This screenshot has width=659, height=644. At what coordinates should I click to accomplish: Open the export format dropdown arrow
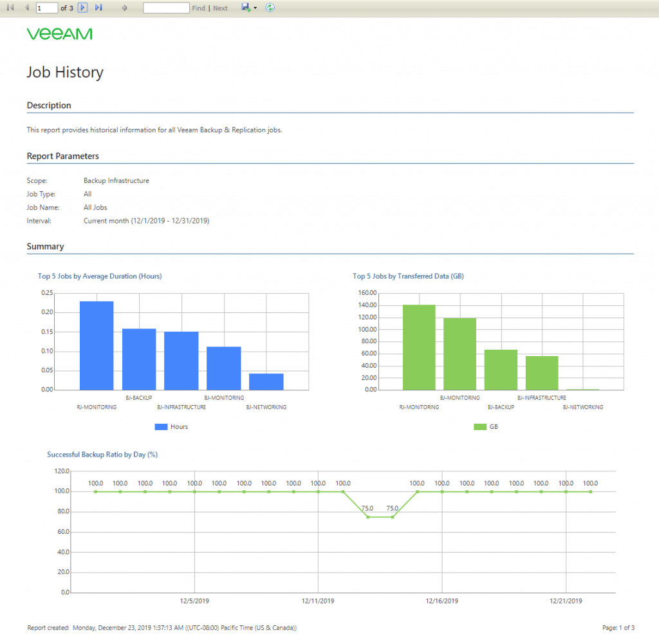[x=255, y=8]
